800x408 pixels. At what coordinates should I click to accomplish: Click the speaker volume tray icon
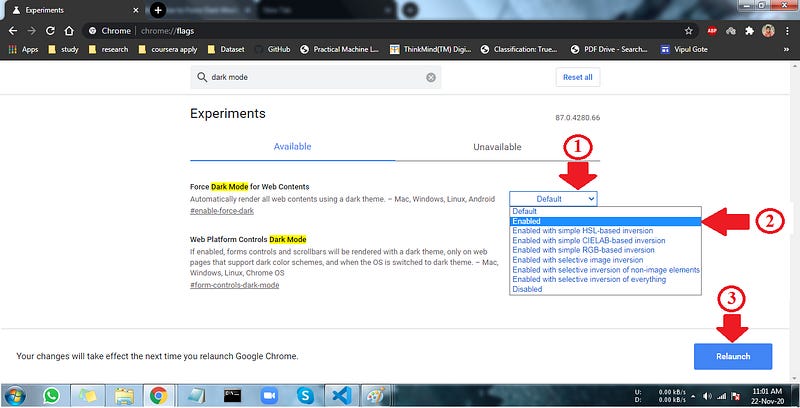pyautogui.click(x=707, y=396)
